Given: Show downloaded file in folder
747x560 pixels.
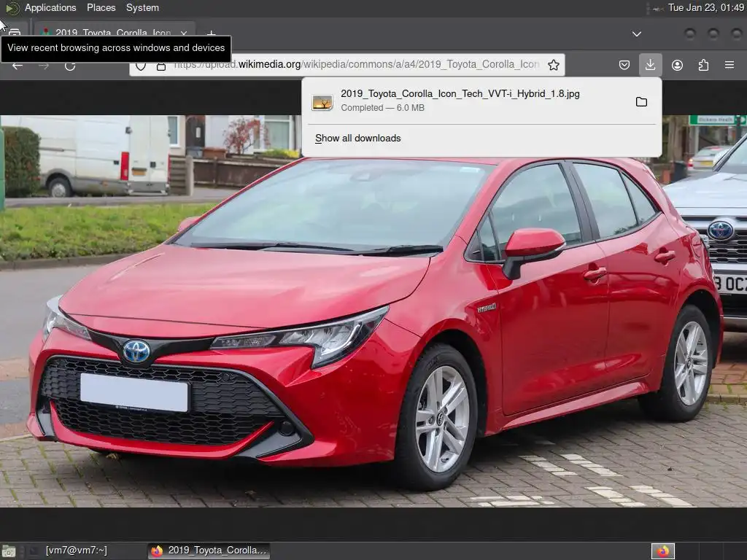Looking at the screenshot, I should (x=641, y=101).
